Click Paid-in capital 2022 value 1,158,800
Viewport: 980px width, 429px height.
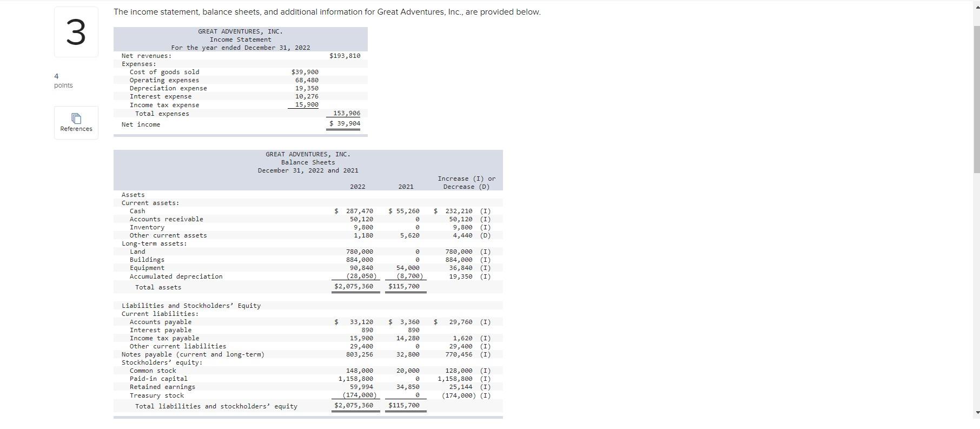click(x=356, y=379)
